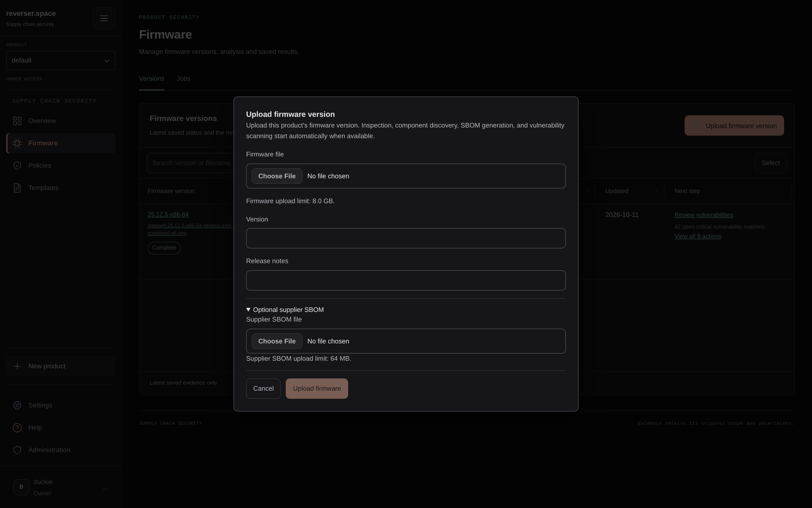Switch to the Versions tab

[152, 79]
